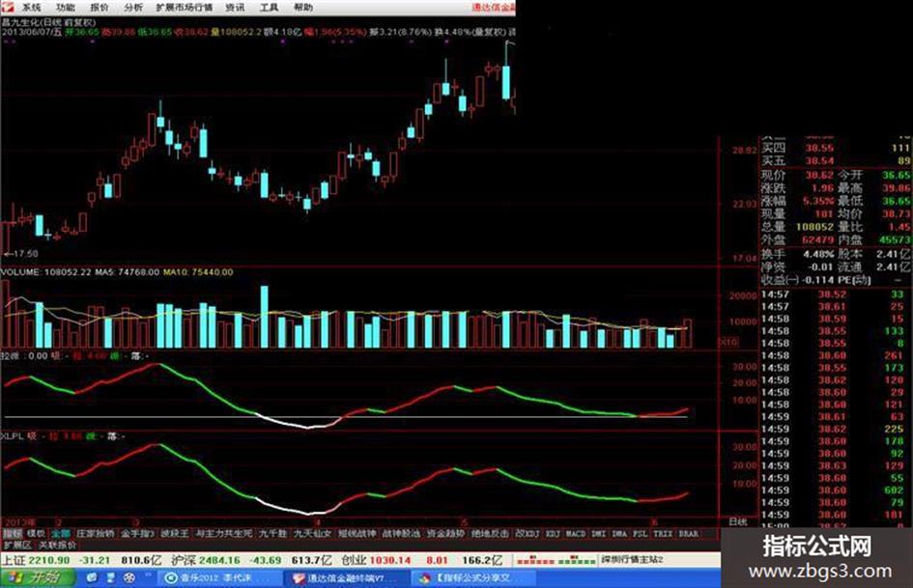The height and width of the screenshot is (588, 913).
Task: Select the TRIX indicator tab
Action: click(663, 533)
